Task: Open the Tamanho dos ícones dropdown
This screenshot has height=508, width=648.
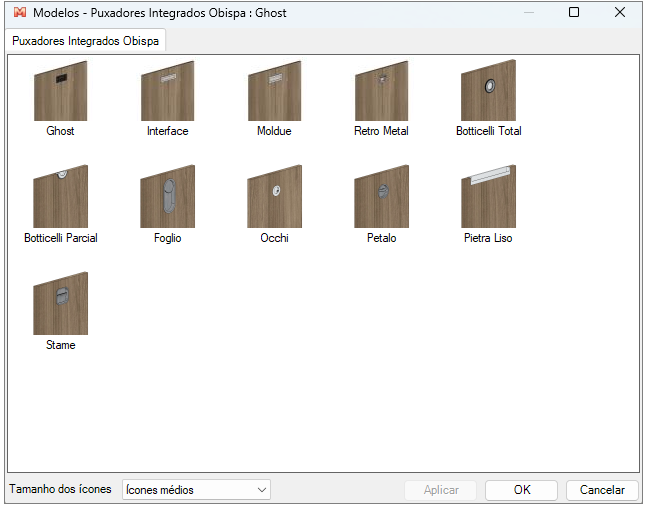Action: click(196, 490)
